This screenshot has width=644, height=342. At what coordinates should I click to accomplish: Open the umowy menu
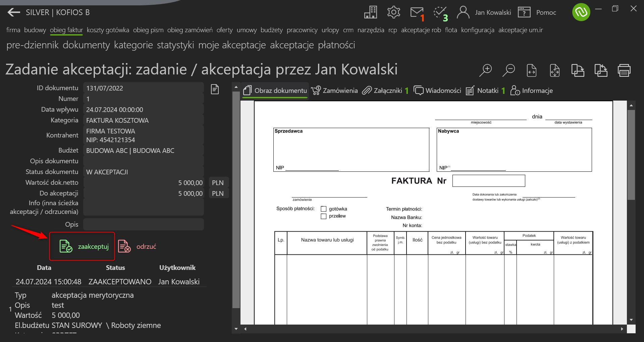[x=247, y=30]
